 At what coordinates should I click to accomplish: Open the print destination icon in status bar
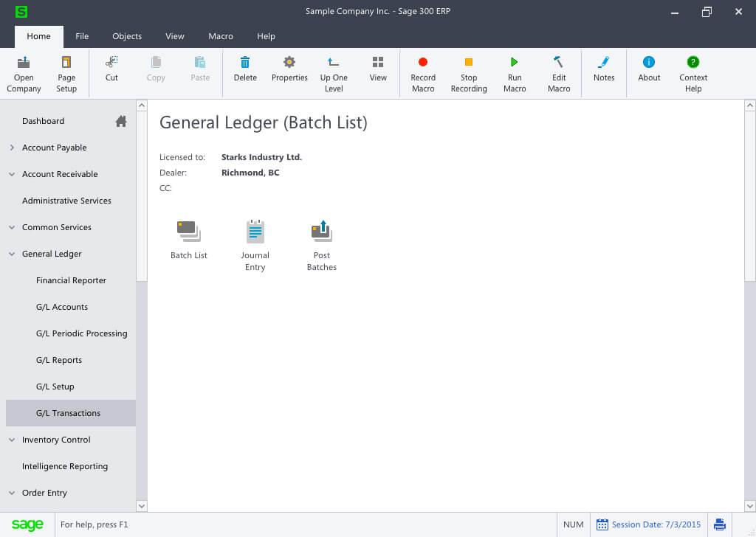coord(720,524)
